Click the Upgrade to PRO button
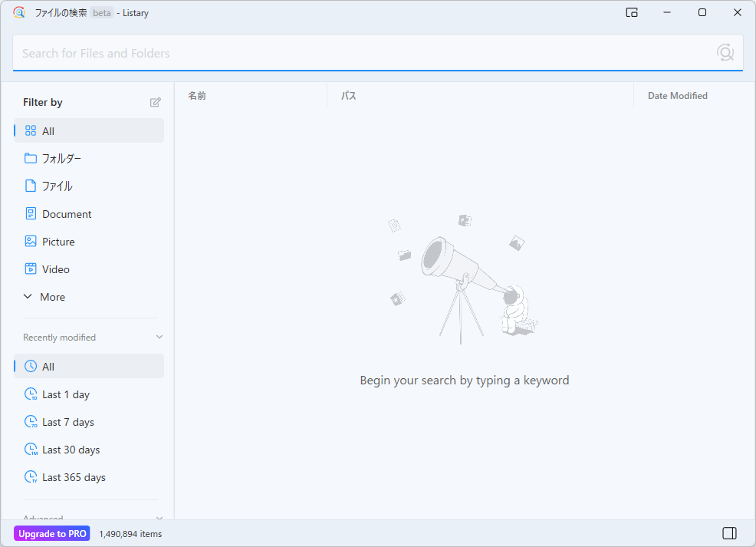756x547 pixels. (x=52, y=533)
